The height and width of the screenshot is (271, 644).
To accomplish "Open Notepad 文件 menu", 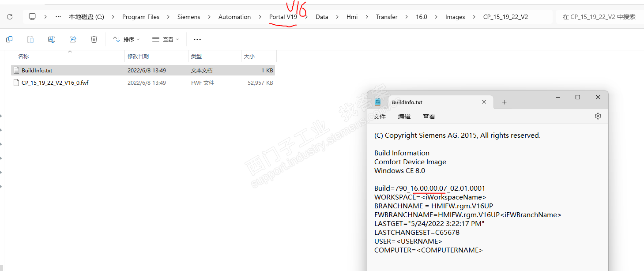I will tap(380, 117).
